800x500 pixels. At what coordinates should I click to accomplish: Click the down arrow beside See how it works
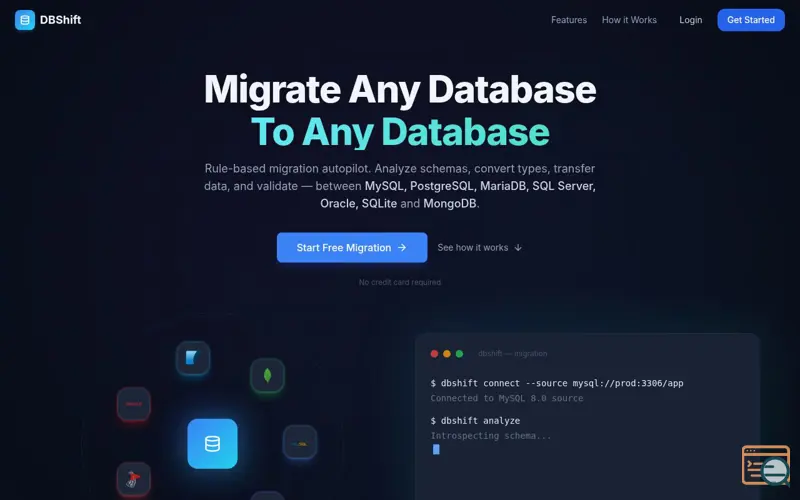(x=518, y=247)
